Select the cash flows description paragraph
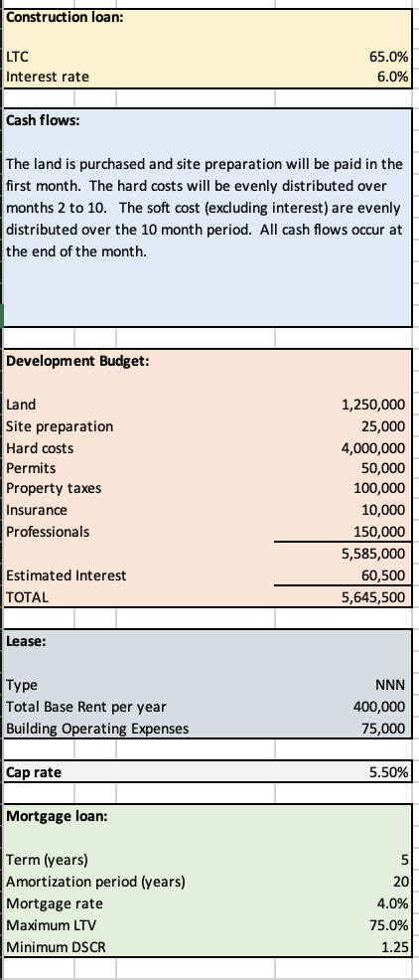Viewport: 419px width, 980px height. click(205, 208)
